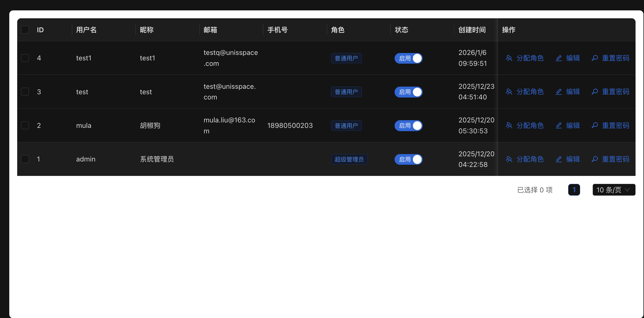The image size is (644, 318).
Task: Tick the select-all checkbox in table header
Action: pyautogui.click(x=25, y=30)
